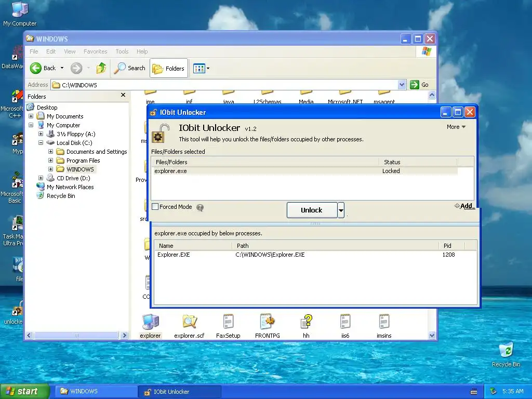The height and width of the screenshot is (399, 532).
Task: Select Desktop in the folder tree
Action: [47, 108]
